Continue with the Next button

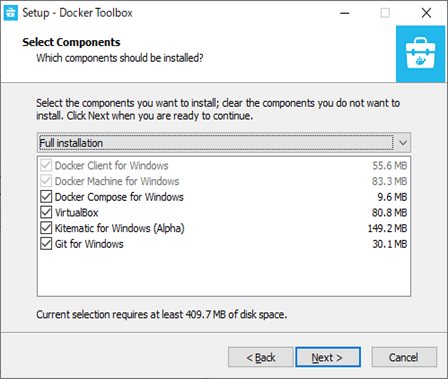(x=328, y=357)
